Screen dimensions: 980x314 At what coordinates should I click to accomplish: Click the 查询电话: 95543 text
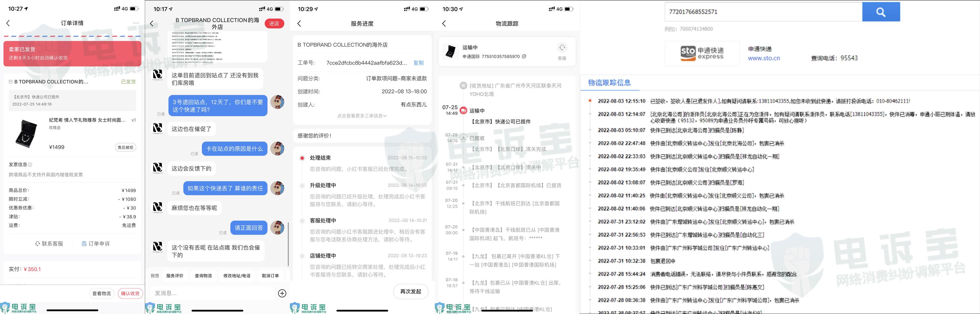pyautogui.click(x=834, y=58)
